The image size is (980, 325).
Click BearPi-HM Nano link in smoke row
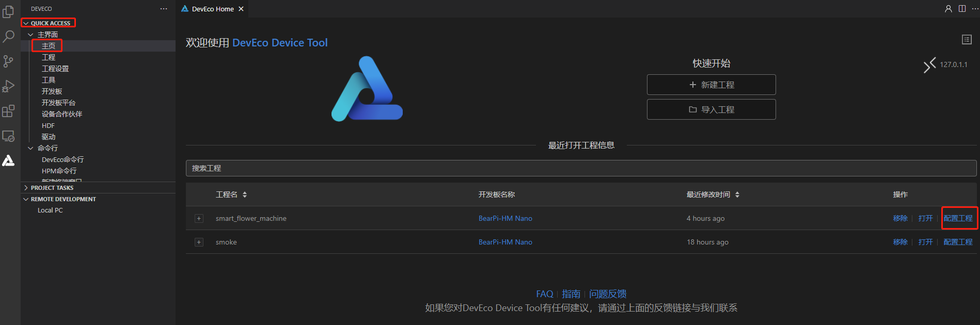point(505,242)
